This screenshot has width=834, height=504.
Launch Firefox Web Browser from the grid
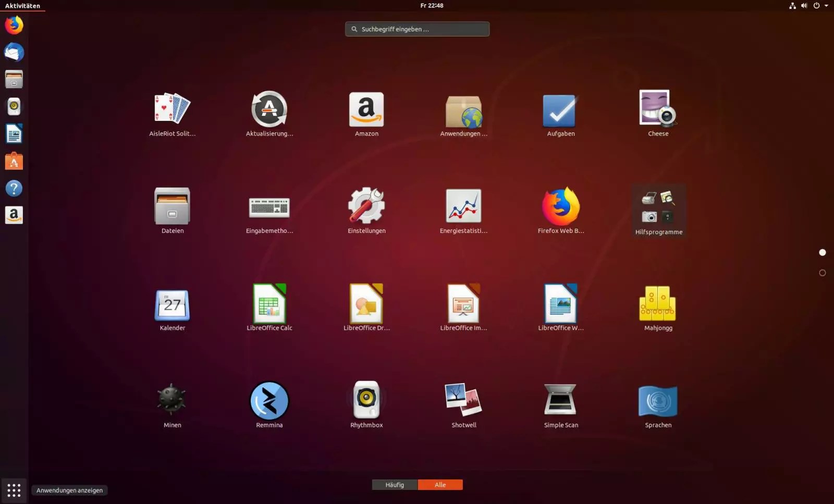tap(561, 211)
